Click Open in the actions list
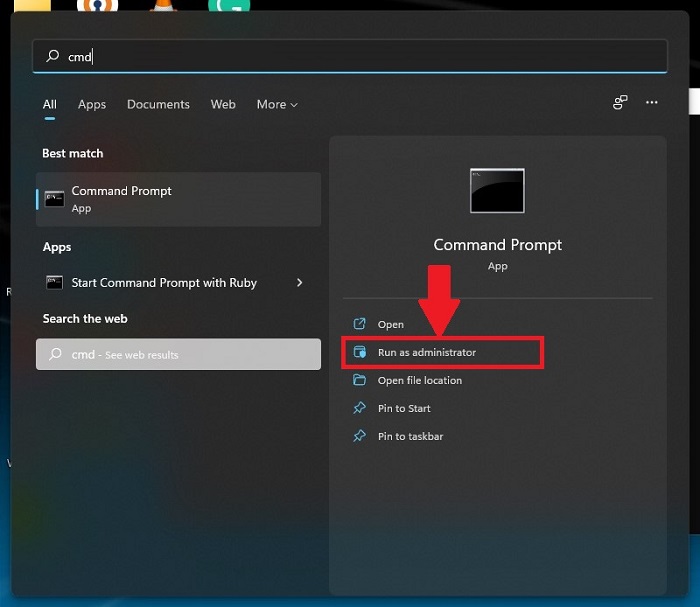The height and width of the screenshot is (607, 700). (x=391, y=324)
